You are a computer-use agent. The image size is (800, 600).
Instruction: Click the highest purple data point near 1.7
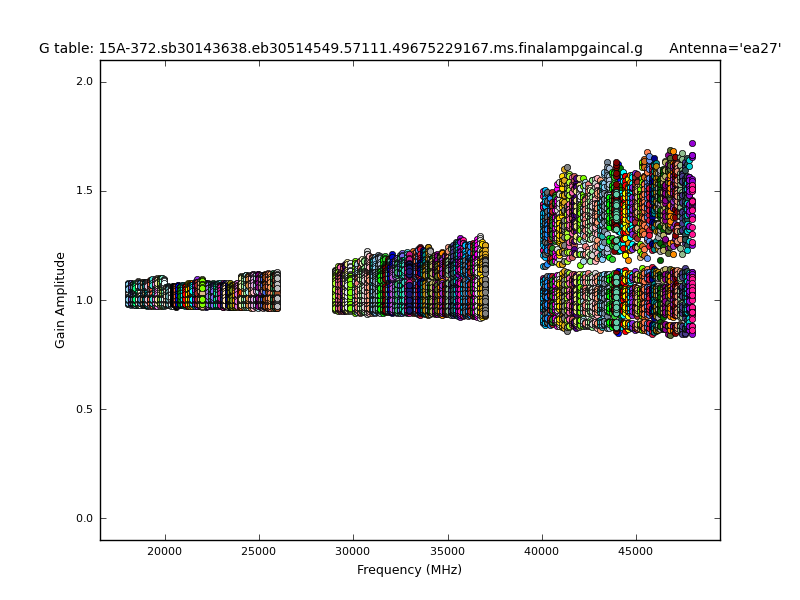coord(692,143)
